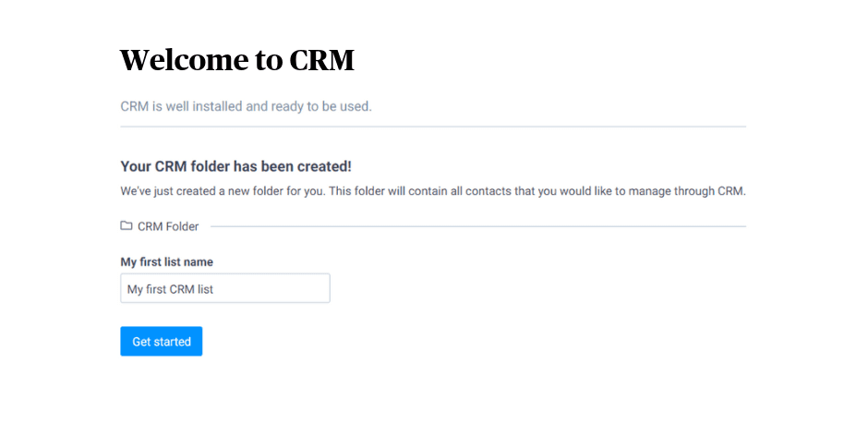Click the Get started button
Viewport: 868px width, 424px height.
pyautogui.click(x=161, y=342)
